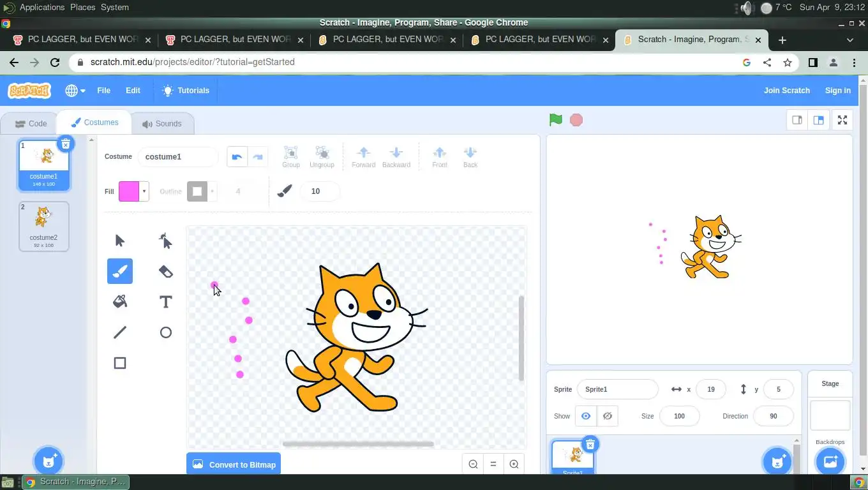Image resolution: width=868 pixels, height=490 pixels.
Task: Open Choose a Sprite button
Action: click(x=777, y=461)
